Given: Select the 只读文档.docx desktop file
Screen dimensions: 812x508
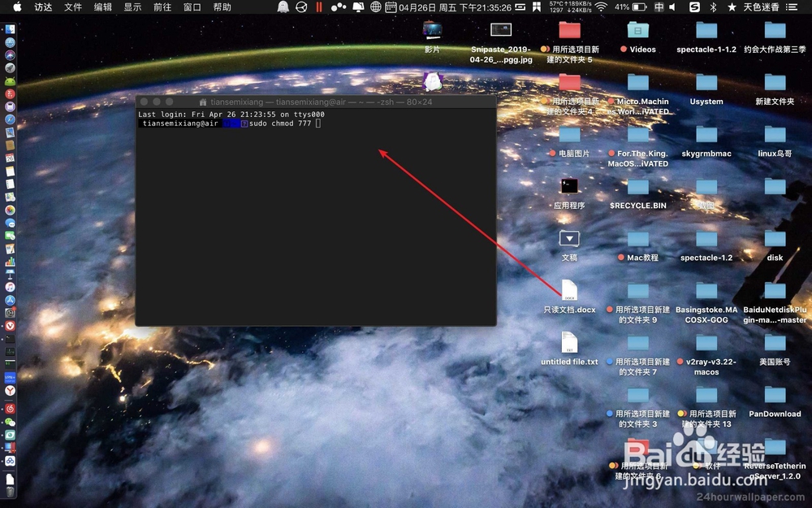Looking at the screenshot, I should tap(569, 297).
